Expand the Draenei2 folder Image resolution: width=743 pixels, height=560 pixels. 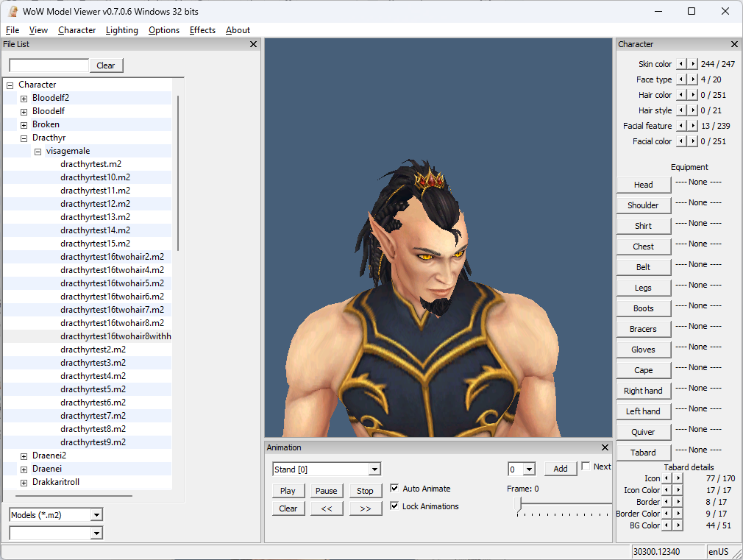(x=24, y=456)
